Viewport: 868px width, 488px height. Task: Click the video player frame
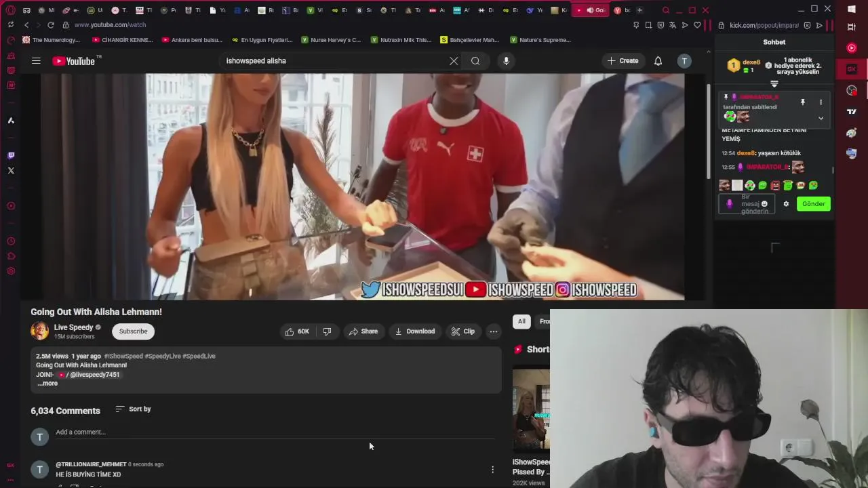coord(363,187)
